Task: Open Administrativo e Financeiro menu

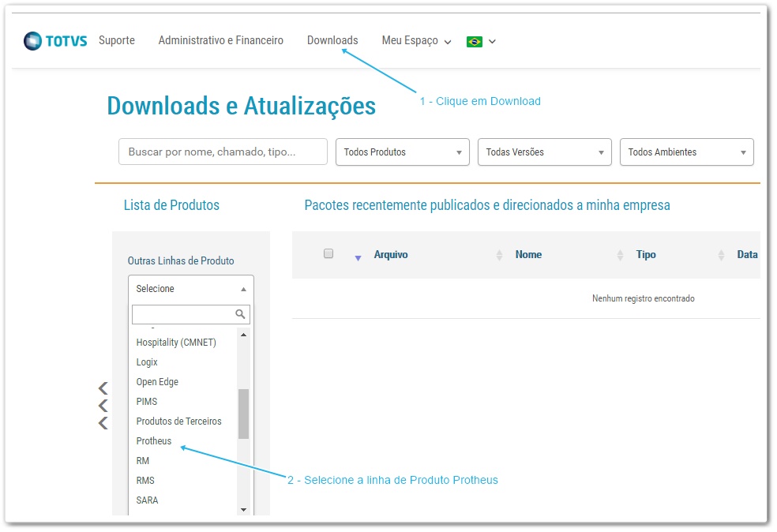Action: (x=221, y=40)
